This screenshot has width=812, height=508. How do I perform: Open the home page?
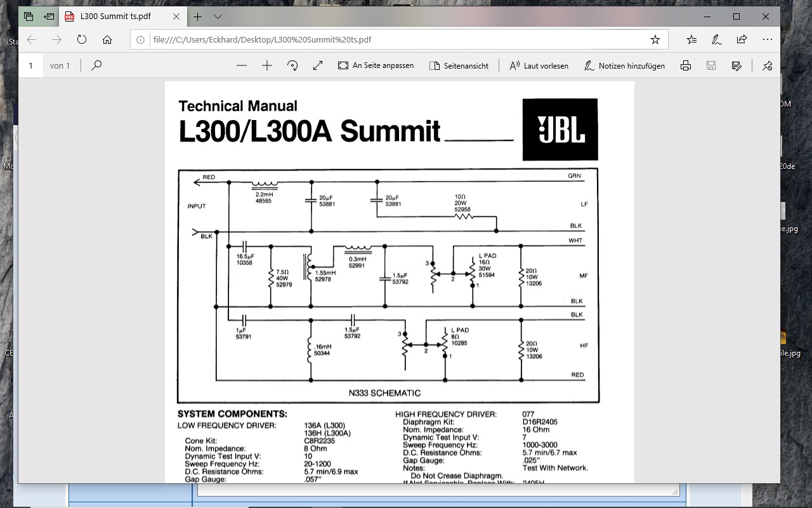pyautogui.click(x=107, y=39)
